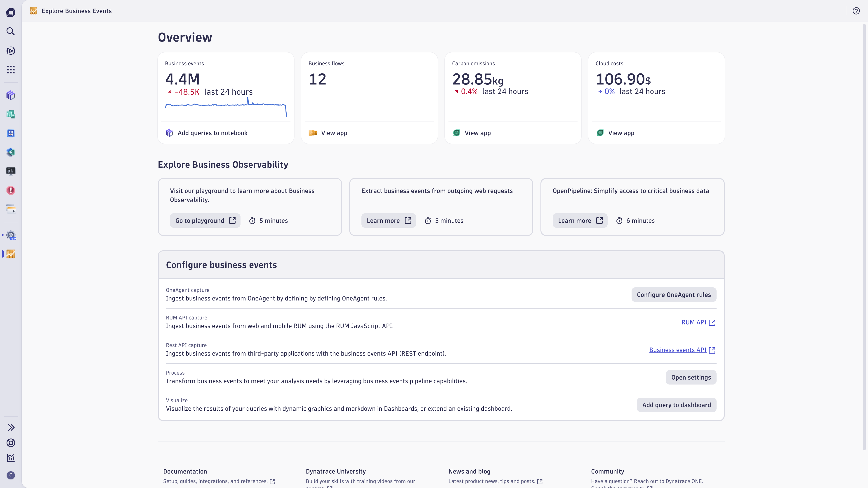
Task: Open the Dashboards app icon in sidebar
Action: pyautogui.click(x=11, y=115)
